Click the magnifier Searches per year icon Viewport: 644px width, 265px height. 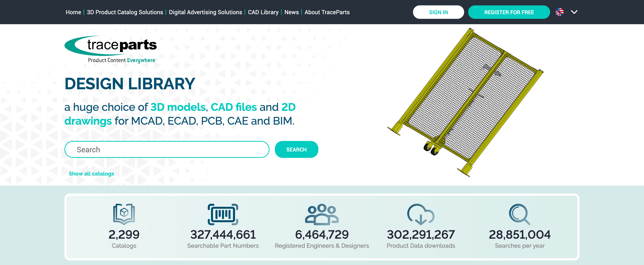(520, 214)
